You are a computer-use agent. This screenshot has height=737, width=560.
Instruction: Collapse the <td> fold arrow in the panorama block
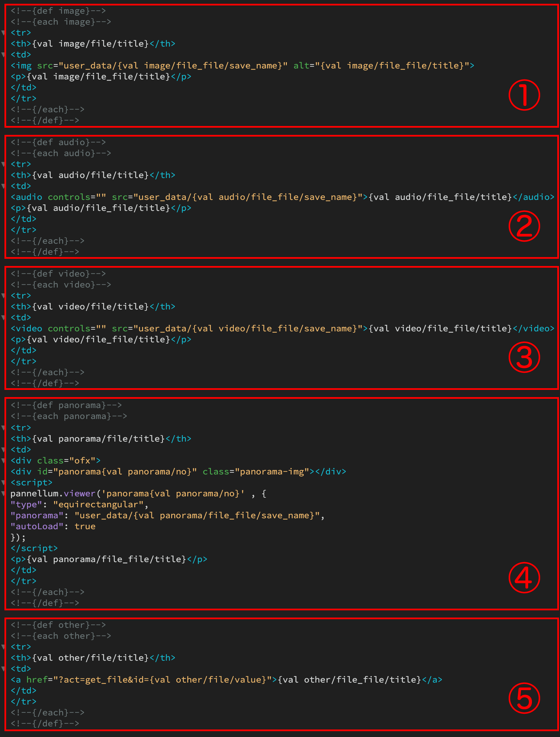(3, 450)
